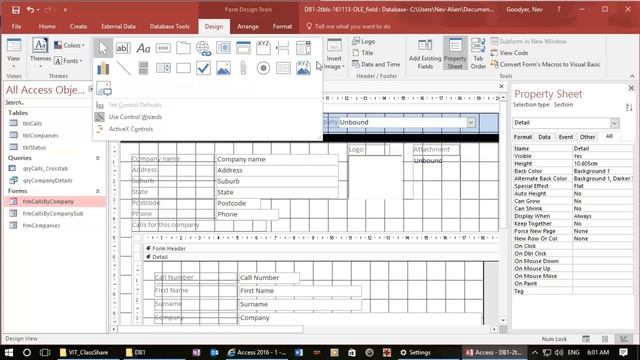Viewport: 640px width, 360px height.
Task: Pick the Button control in Controls gallery
Action: (x=163, y=48)
